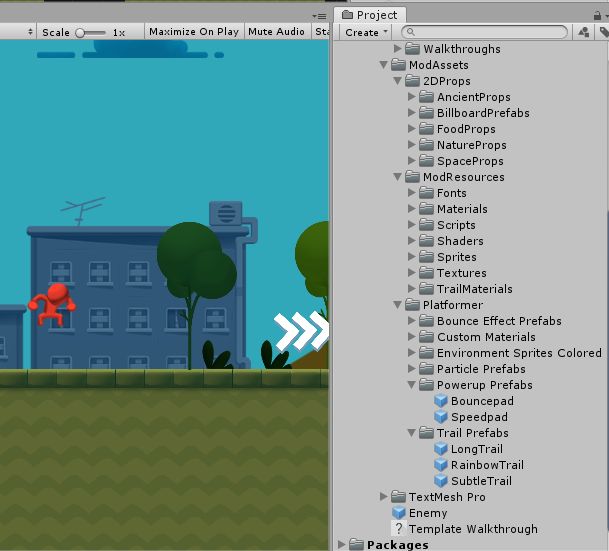This screenshot has width=609, height=551.
Task: Select the Scripts folder
Action: click(x=455, y=225)
